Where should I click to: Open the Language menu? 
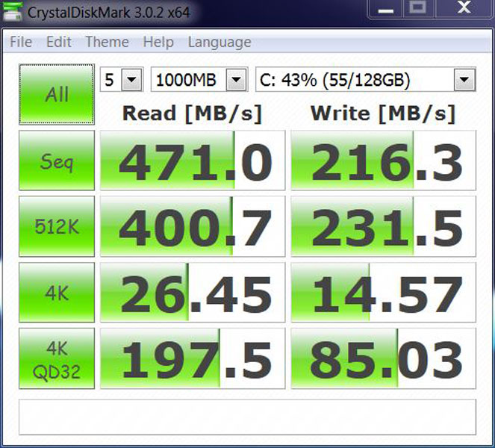click(218, 42)
